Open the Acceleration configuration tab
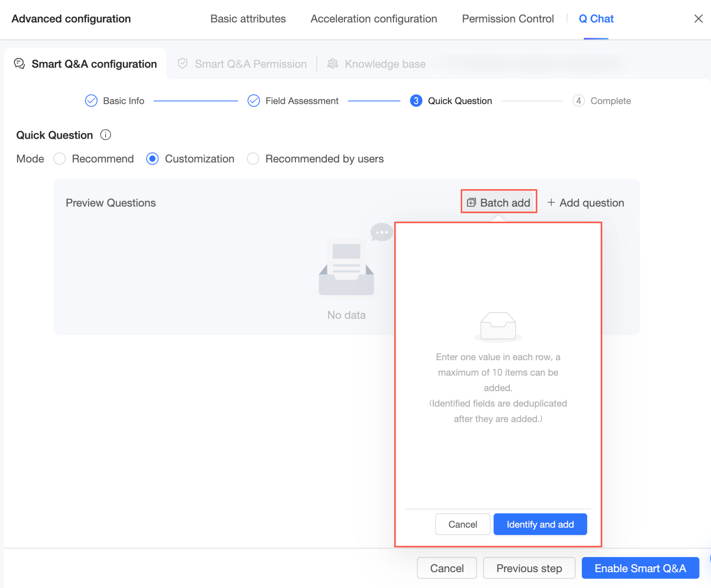Image resolution: width=711 pixels, height=588 pixels. (373, 19)
